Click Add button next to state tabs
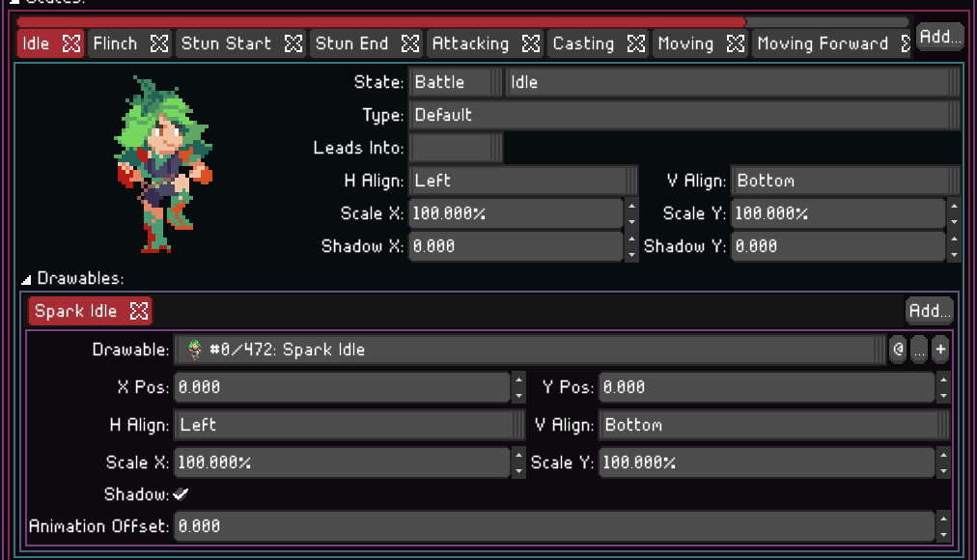 coord(939,37)
